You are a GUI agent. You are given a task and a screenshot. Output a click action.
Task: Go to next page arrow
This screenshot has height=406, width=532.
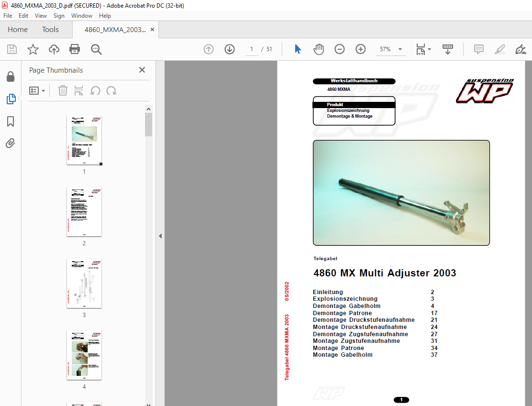(230, 50)
